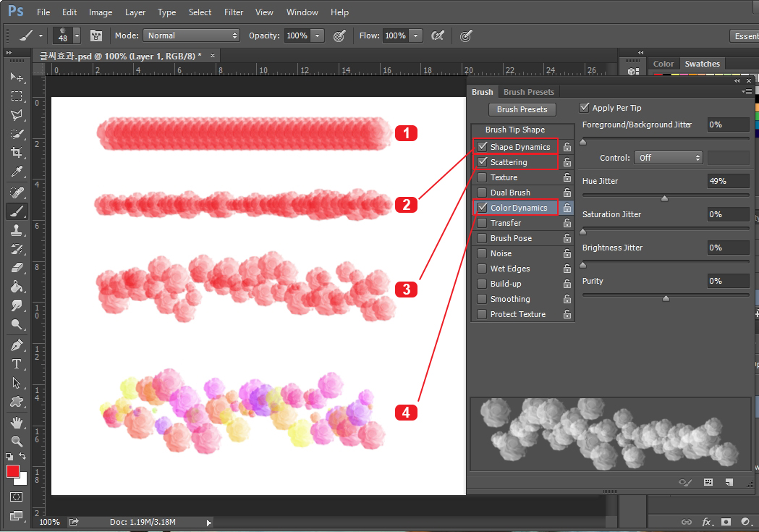Adjust the Hue Jitter slider
This screenshot has width=759, height=532.
[x=665, y=198]
